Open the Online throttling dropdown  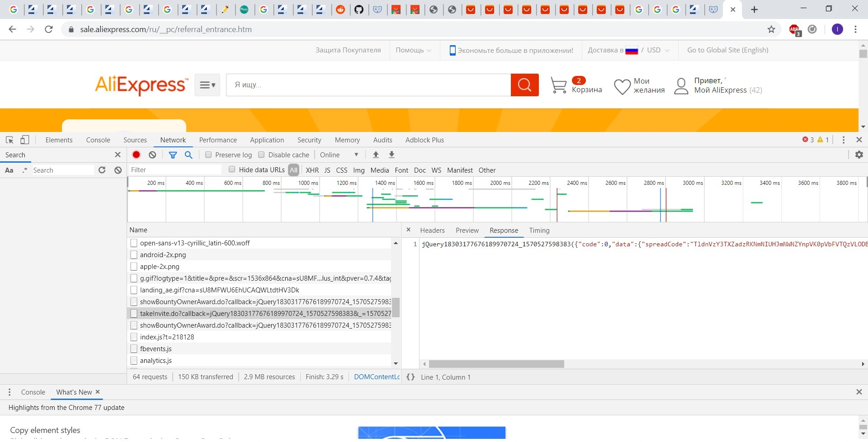[x=339, y=155]
